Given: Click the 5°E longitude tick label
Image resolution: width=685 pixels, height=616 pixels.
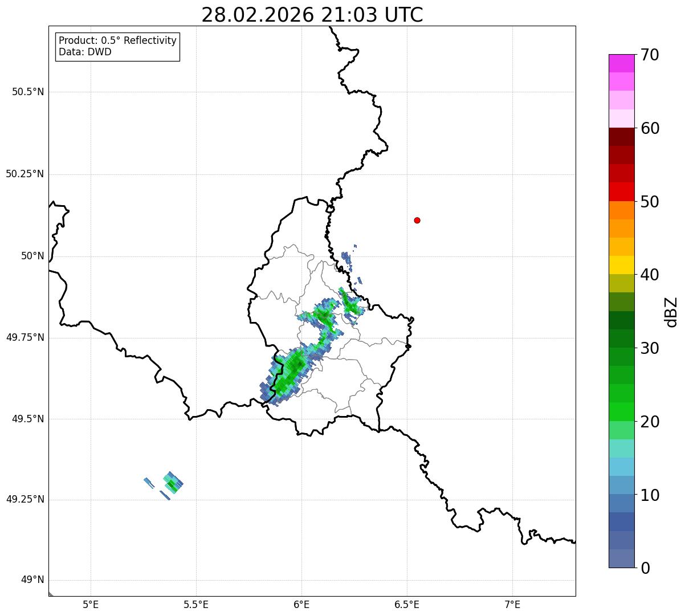Looking at the screenshot, I should tap(91, 605).
